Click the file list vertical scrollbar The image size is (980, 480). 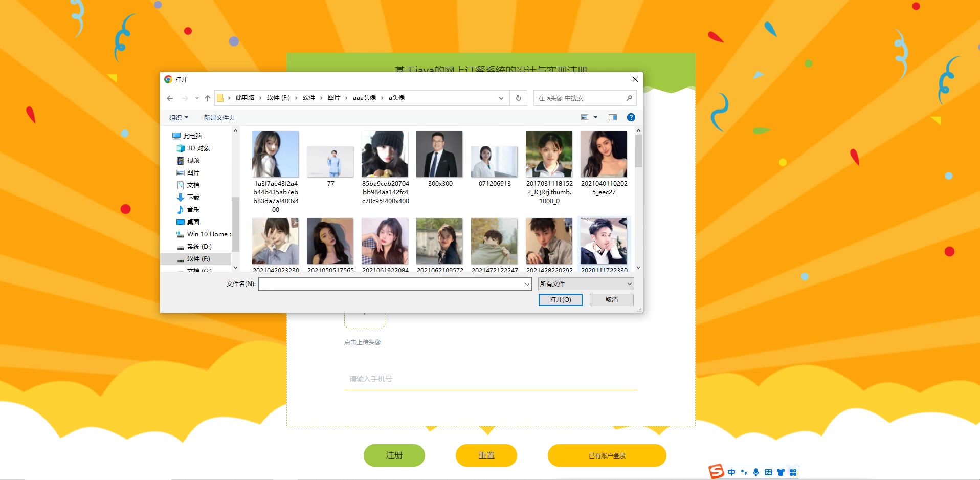click(x=638, y=151)
